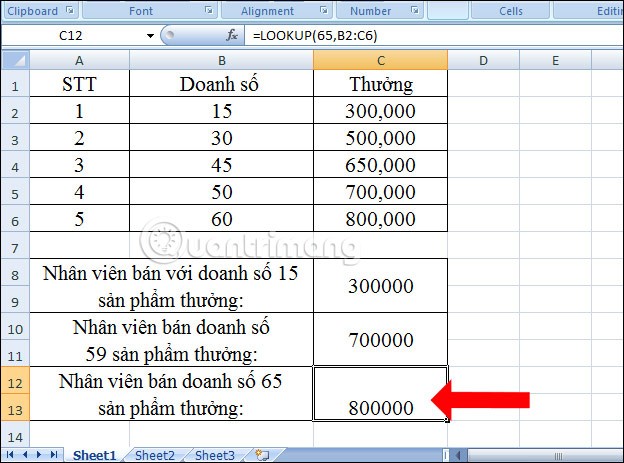Select result cell showing 300000
624x463 pixels.
[380, 285]
